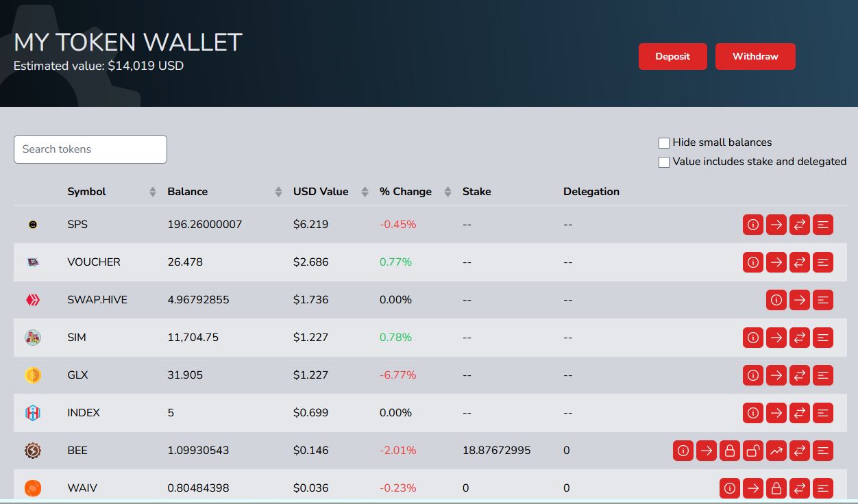This screenshot has width=858, height=504.
Task: Open history lines icon for GLX
Action: click(x=823, y=375)
